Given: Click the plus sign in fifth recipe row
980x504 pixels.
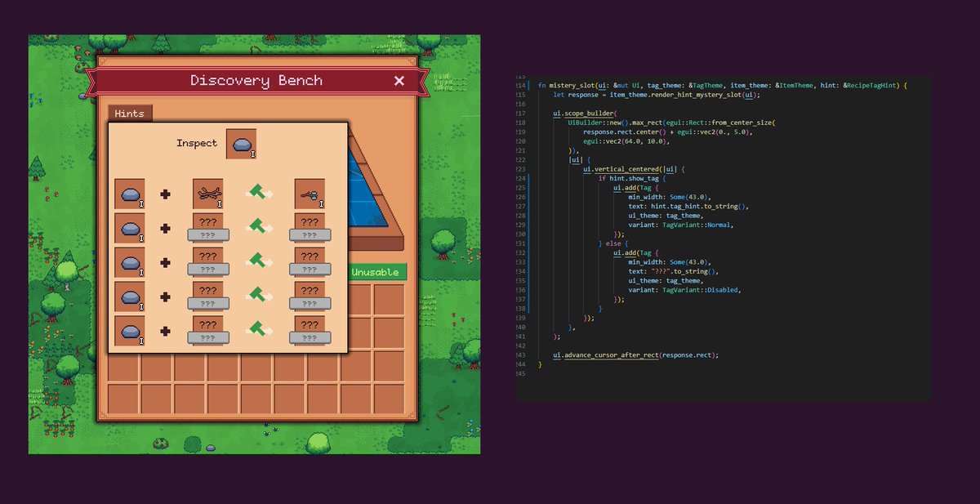Looking at the screenshot, I should pyautogui.click(x=166, y=331).
